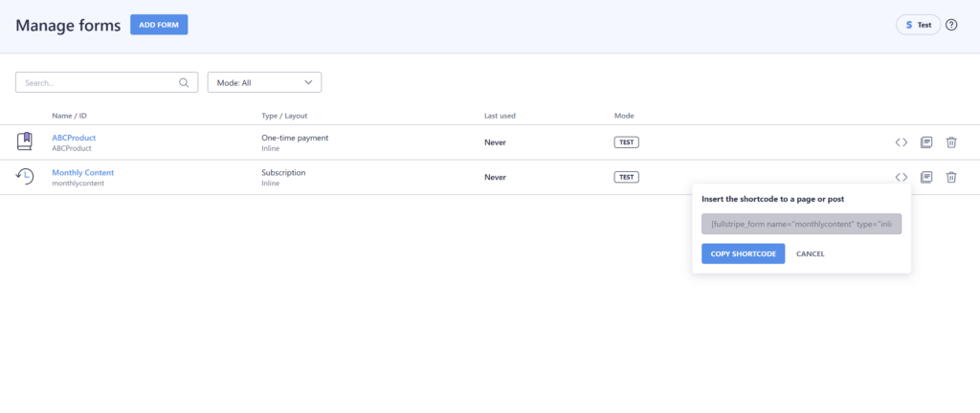
Task: Click the ABCProduct one-time payment book icon
Action: click(25, 142)
